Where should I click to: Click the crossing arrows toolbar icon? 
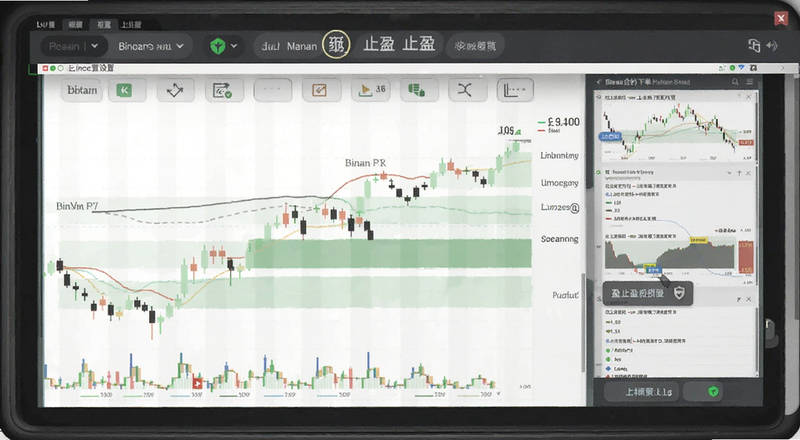pos(467,90)
